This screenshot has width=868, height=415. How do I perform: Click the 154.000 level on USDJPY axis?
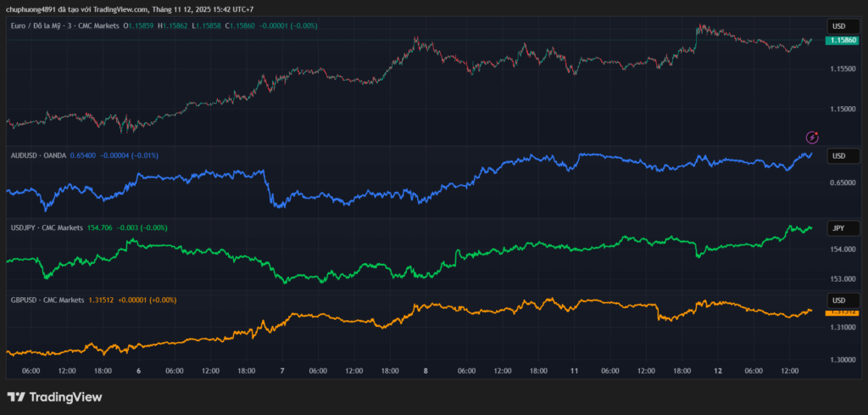(841, 250)
